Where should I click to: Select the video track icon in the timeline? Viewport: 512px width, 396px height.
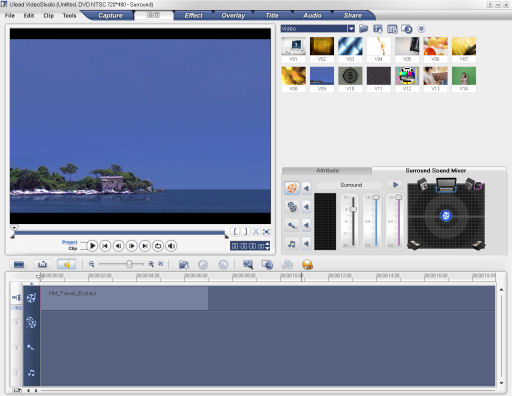coord(31,298)
